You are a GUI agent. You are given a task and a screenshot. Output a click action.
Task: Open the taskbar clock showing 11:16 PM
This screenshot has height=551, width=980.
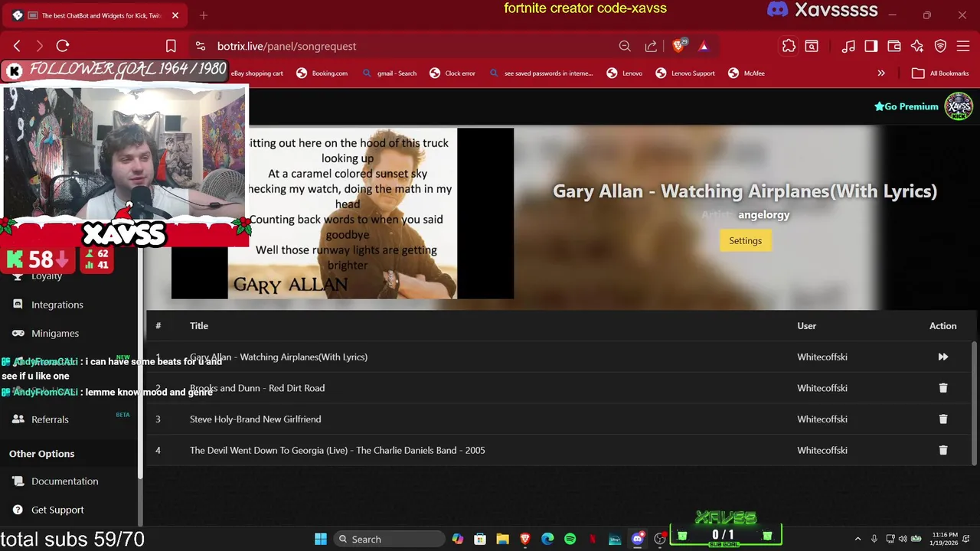(946, 539)
